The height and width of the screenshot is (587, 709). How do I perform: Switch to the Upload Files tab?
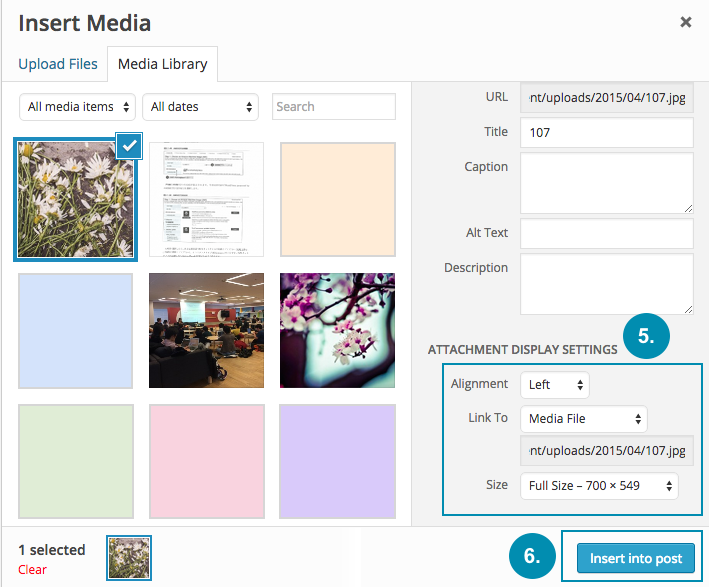click(58, 64)
